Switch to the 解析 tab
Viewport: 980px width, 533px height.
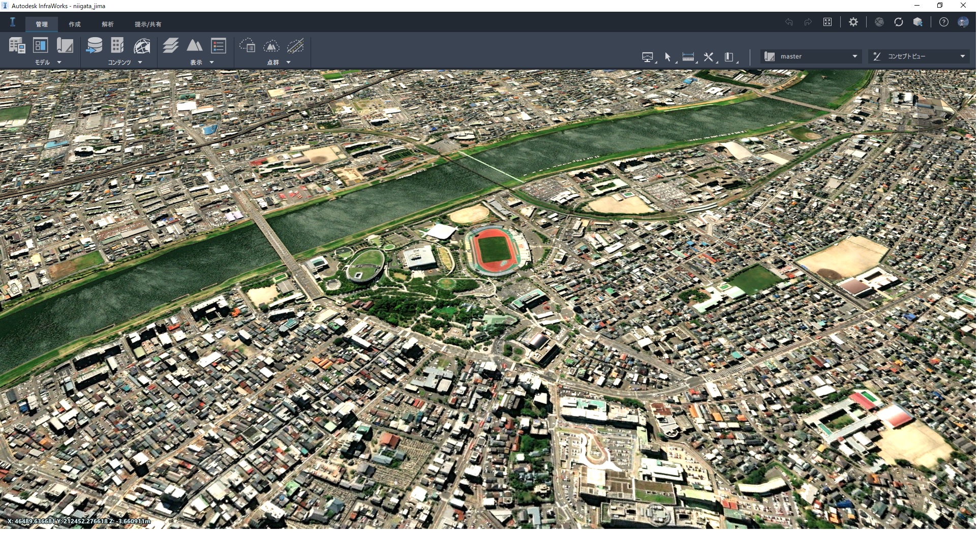click(108, 24)
